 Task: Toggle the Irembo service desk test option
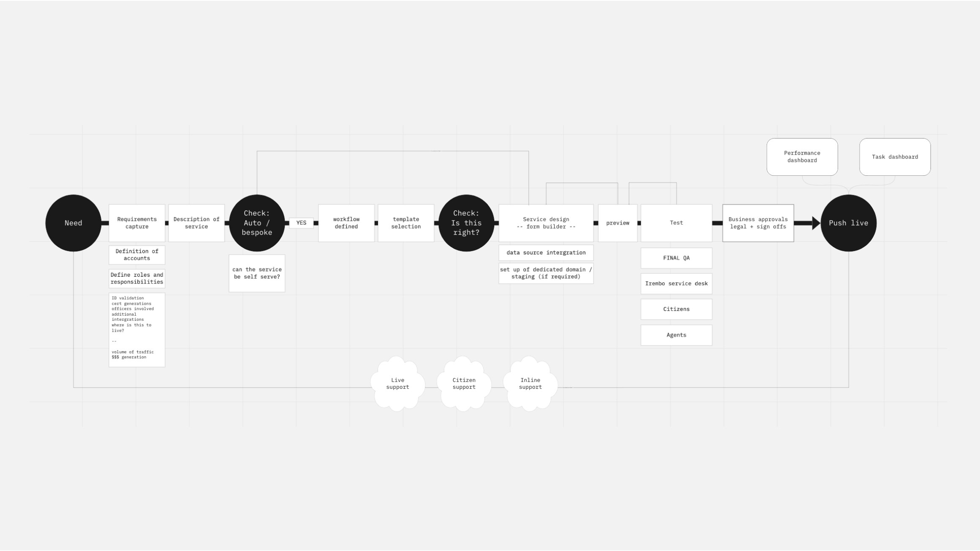[676, 283]
